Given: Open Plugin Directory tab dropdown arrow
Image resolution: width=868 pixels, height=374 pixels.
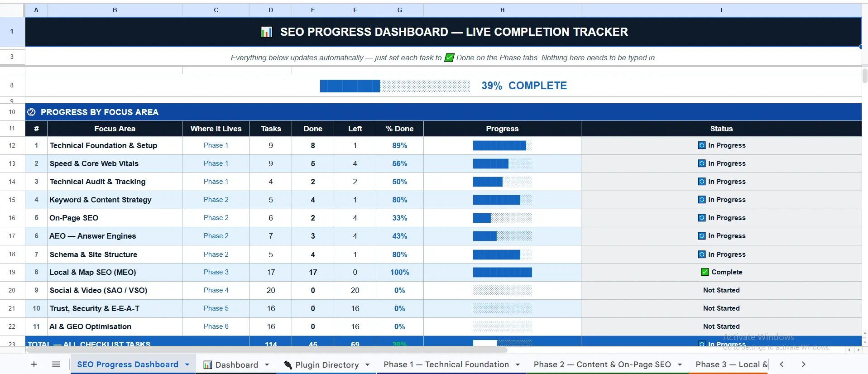Looking at the screenshot, I should [367, 364].
